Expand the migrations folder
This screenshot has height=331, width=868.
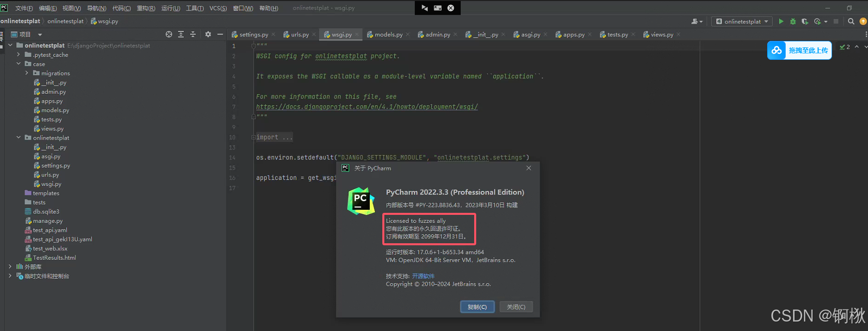tap(27, 73)
